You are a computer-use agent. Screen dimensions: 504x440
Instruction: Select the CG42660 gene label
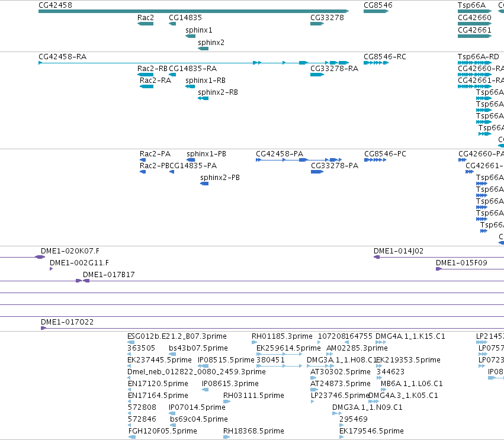[474, 18]
